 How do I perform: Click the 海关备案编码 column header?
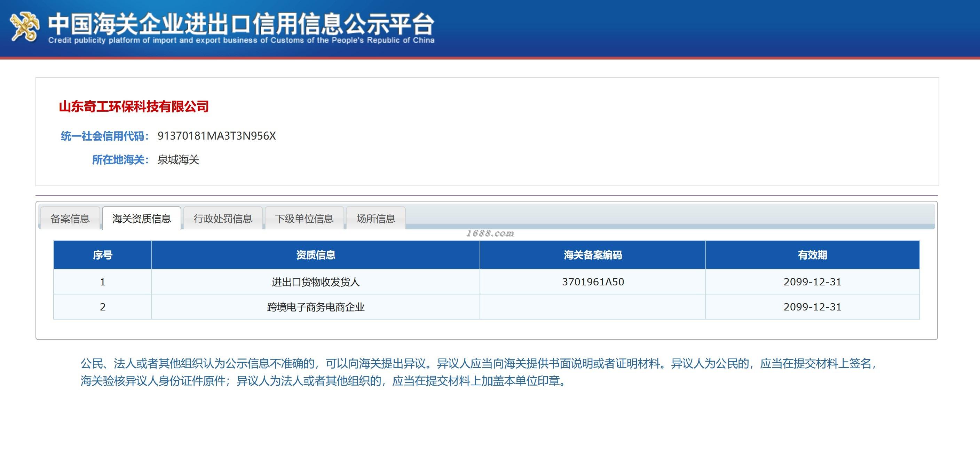tap(593, 255)
